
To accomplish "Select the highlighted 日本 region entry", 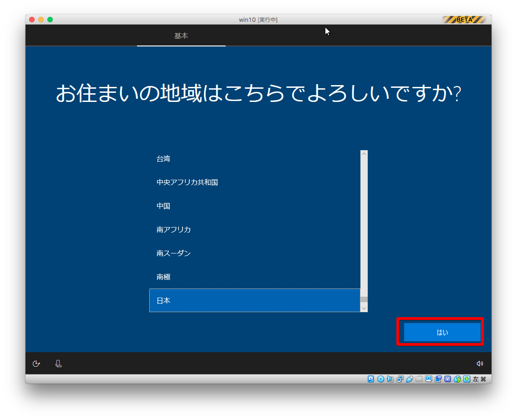I will (x=254, y=300).
